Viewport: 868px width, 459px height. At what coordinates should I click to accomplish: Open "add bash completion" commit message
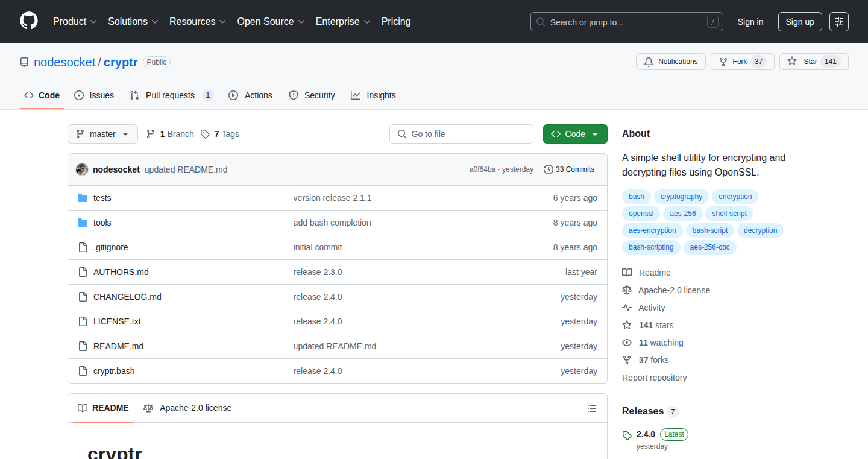click(332, 223)
